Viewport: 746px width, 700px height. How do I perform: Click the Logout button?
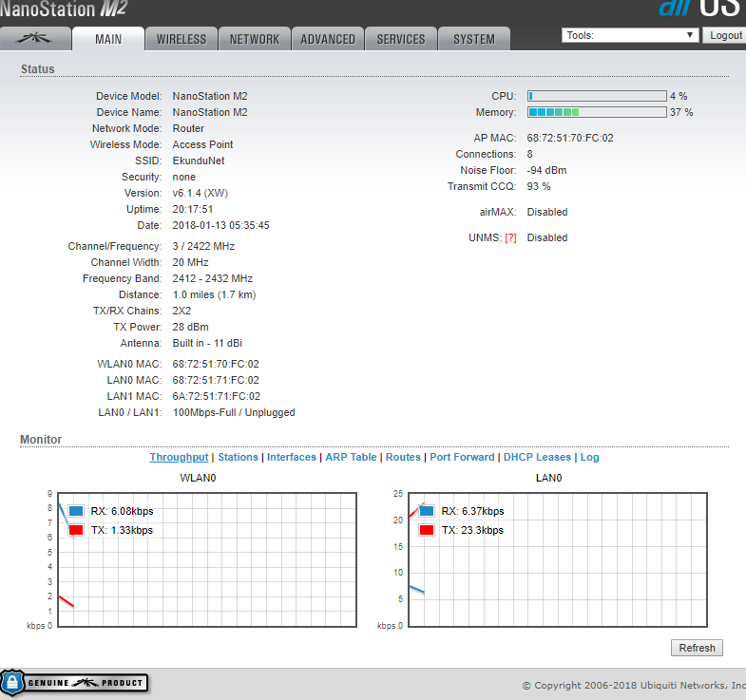(725, 35)
